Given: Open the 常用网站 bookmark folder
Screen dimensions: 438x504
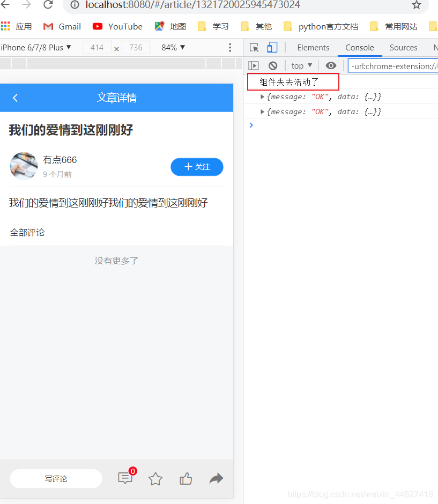Looking at the screenshot, I should pyautogui.click(x=394, y=26).
